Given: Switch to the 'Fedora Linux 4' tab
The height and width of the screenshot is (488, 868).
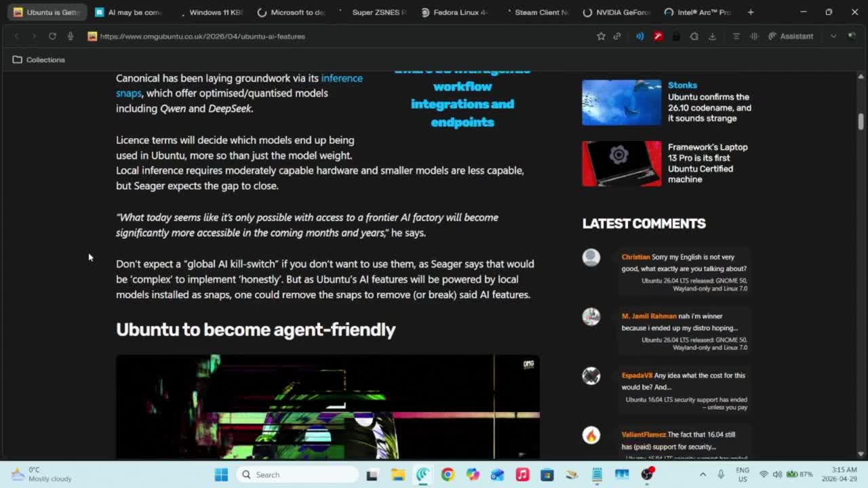Looking at the screenshot, I should (454, 12).
